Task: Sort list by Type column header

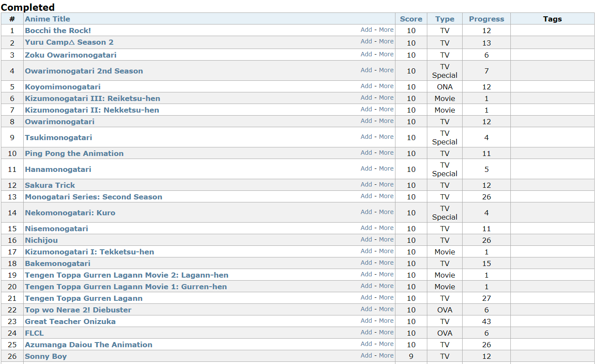Action: click(x=445, y=19)
